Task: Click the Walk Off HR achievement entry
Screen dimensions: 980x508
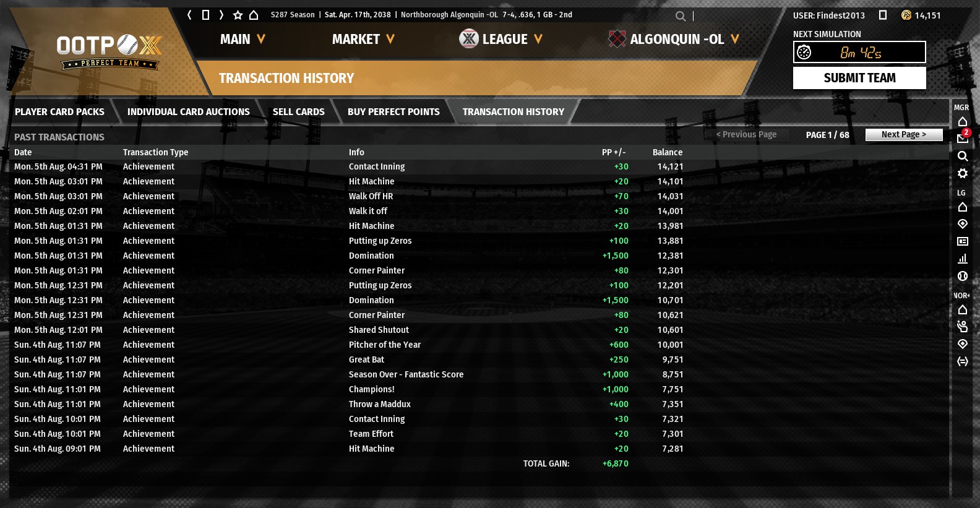Action: pyautogui.click(x=371, y=196)
